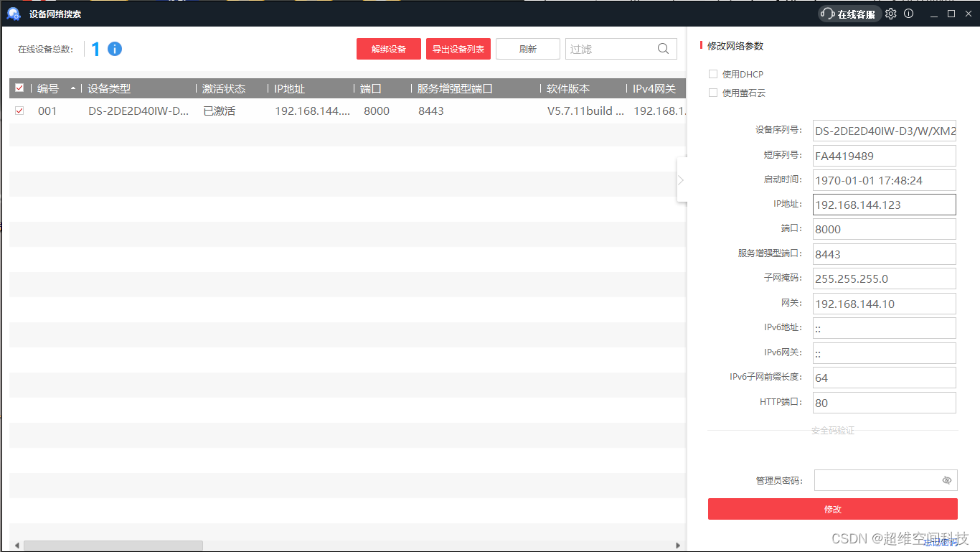Click the 刷新 button
Image resolution: width=980 pixels, height=552 pixels.
[x=528, y=49]
